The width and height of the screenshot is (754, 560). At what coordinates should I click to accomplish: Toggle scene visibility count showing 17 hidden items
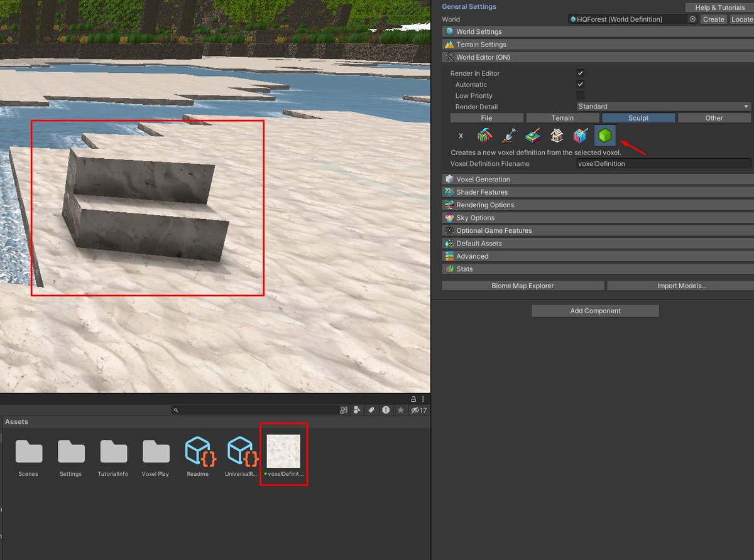coord(418,410)
